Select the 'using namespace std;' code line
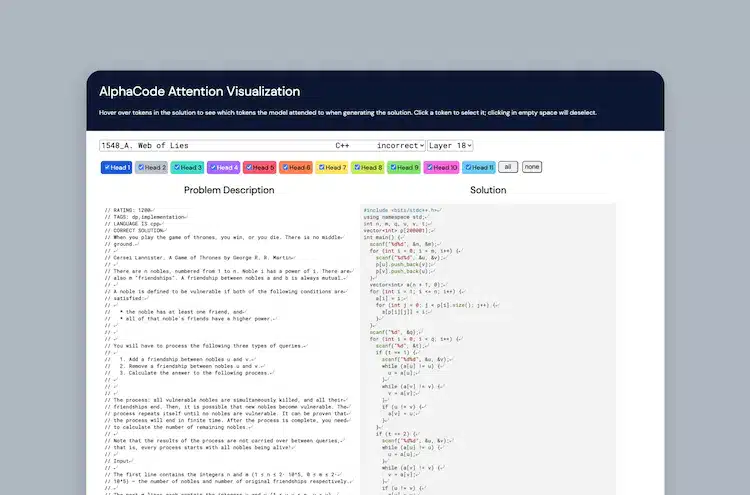Screen dimensions: 750x495 pos(396,217)
